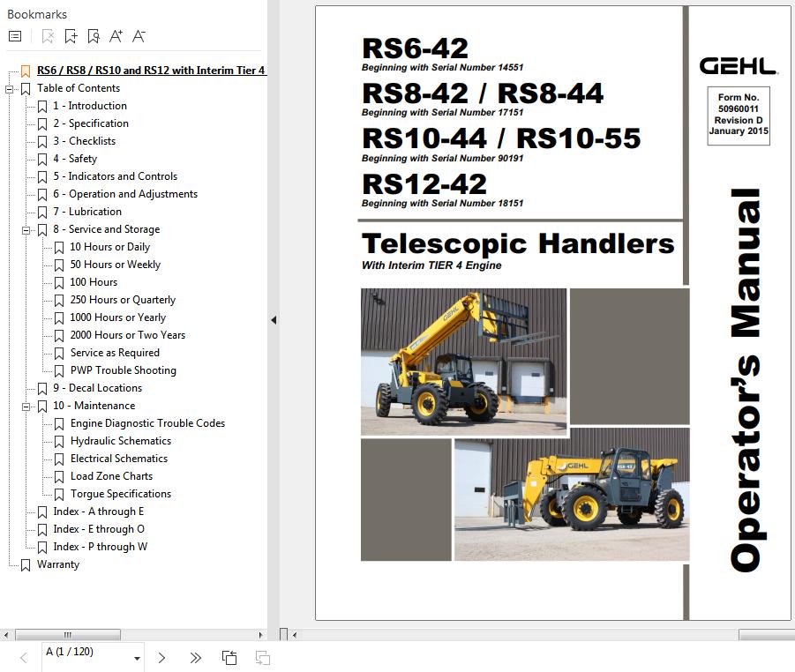Viewport: 795px width, 672px height.
Task: Increase bookmark text size
Action: (x=116, y=36)
